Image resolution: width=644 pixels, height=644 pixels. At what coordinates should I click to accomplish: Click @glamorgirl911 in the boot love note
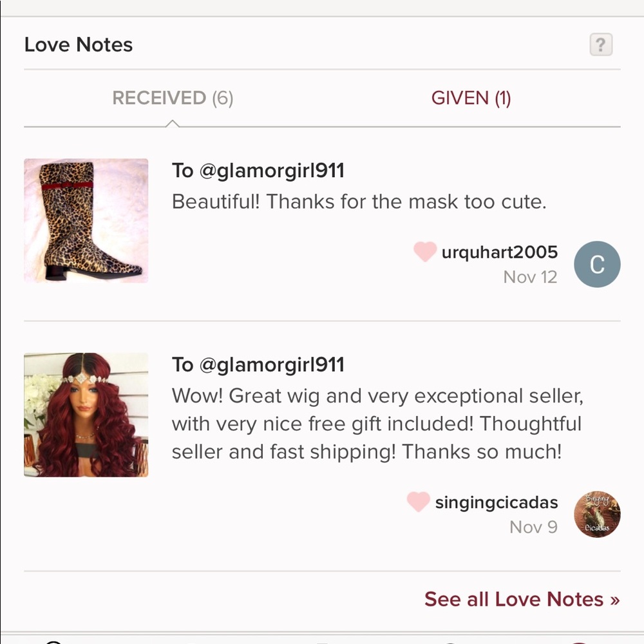pyautogui.click(x=272, y=171)
